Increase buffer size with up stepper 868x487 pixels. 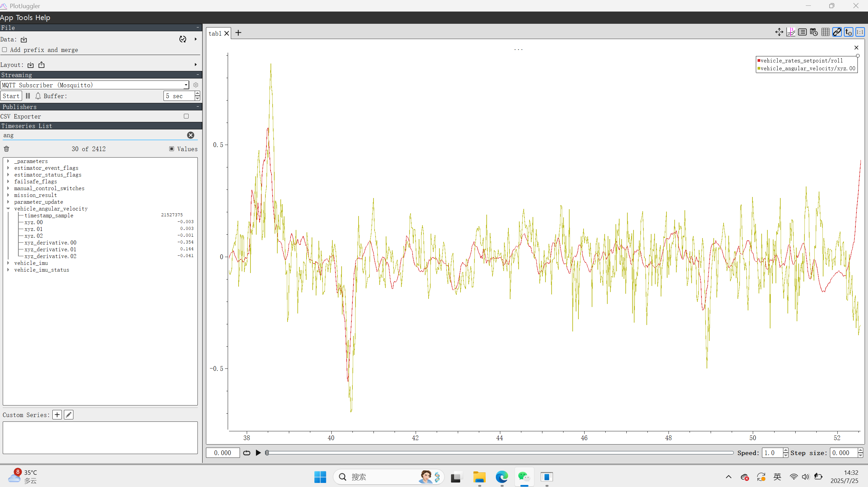(197, 94)
